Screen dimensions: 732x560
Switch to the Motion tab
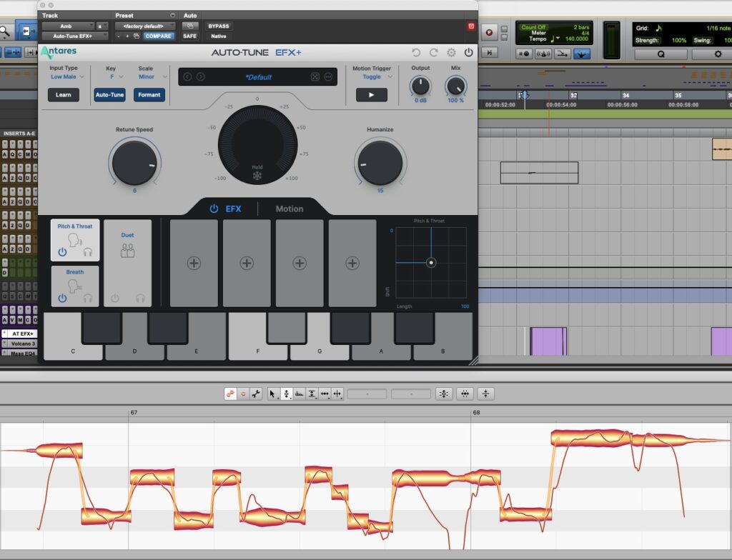(290, 209)
